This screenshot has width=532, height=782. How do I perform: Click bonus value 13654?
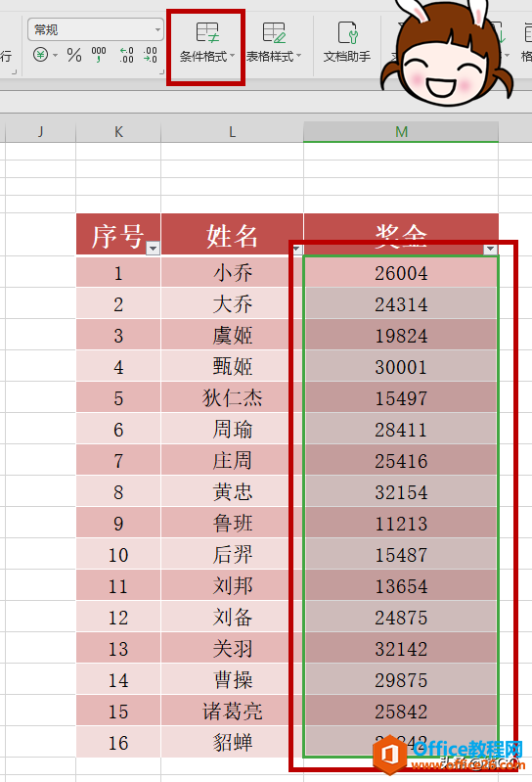pos(401,585)
